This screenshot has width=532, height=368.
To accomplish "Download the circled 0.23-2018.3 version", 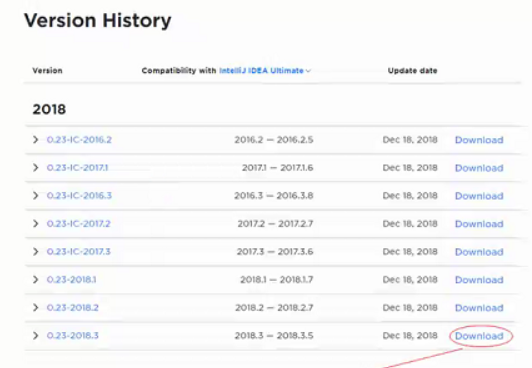I will point(479,336).
